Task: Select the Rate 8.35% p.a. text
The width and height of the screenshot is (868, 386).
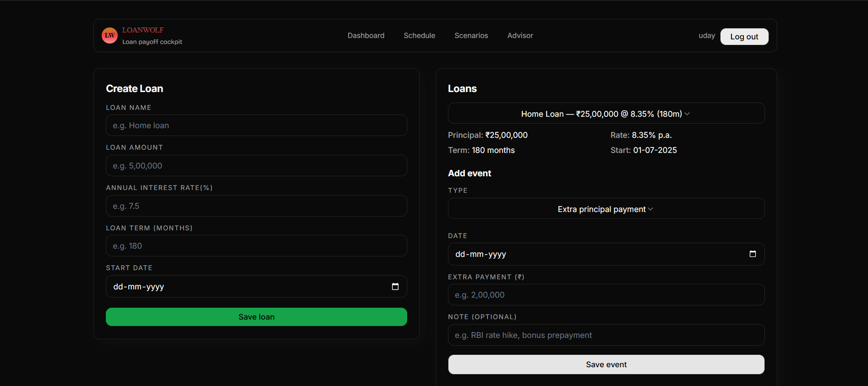Action: tap(641, 135)
